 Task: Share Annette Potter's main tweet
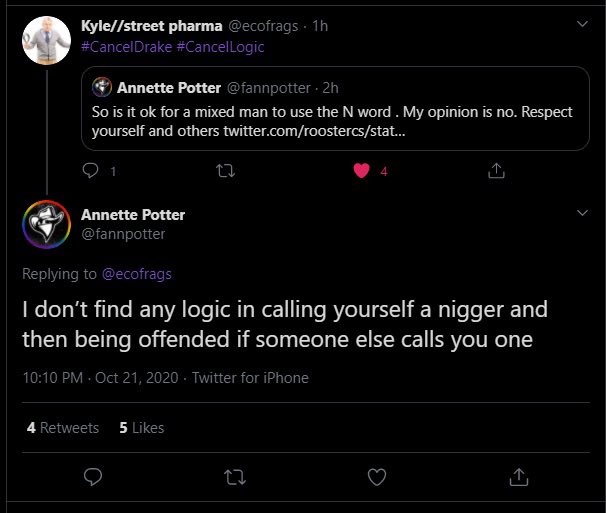coord(519,477)
